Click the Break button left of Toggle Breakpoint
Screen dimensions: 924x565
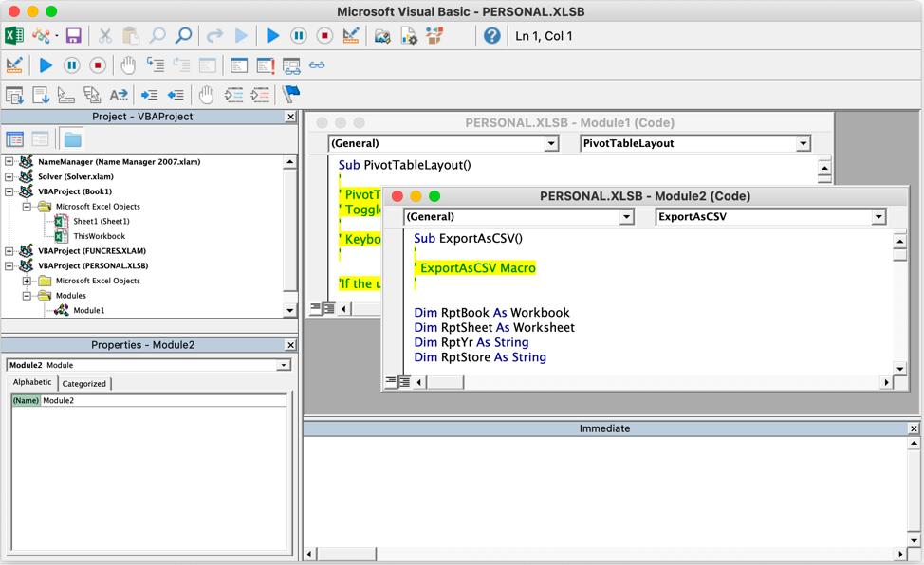point(72,65)
